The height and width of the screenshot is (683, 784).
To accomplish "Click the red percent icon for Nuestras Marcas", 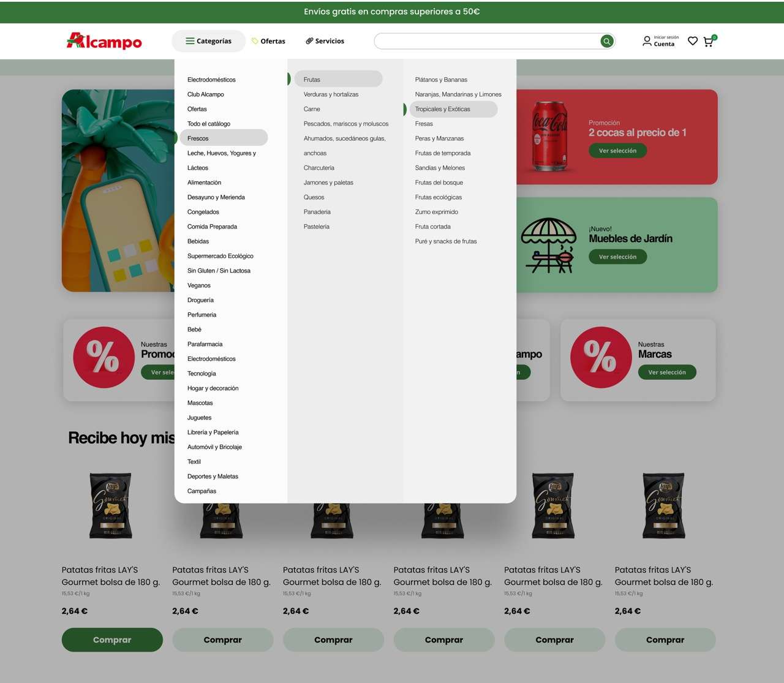I will pyautogui.click(x=600, y=357).
